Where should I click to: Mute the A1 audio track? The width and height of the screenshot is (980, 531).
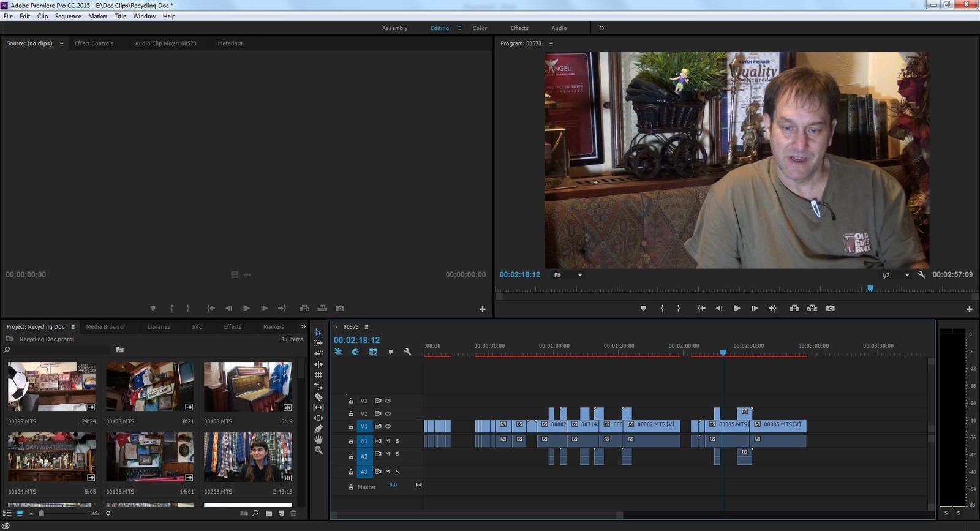point(387,441)
